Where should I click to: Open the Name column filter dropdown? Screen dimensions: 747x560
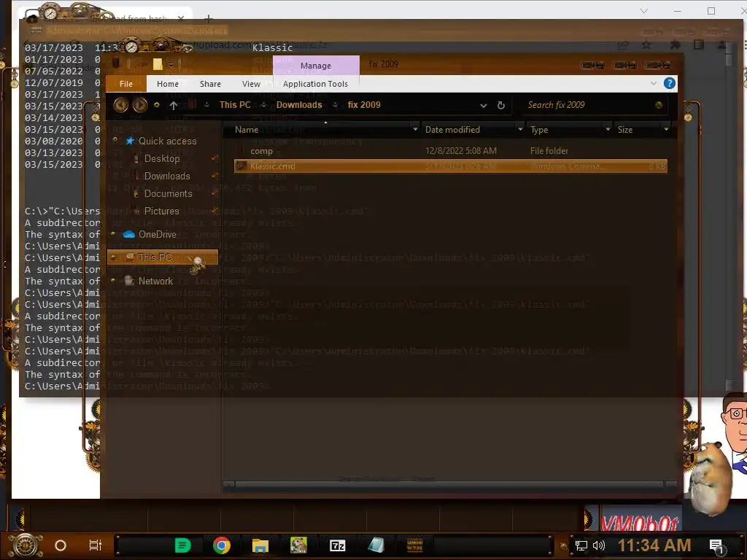(x=415, y=129)
